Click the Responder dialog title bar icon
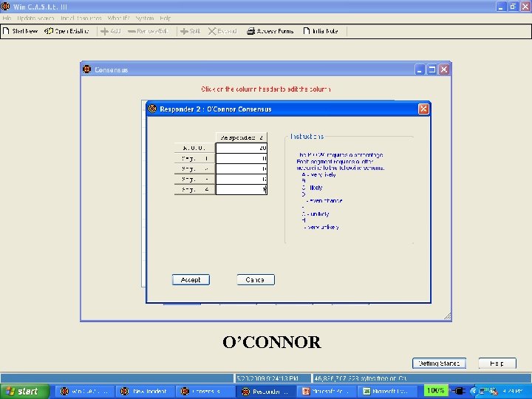This screenshot has height=399, width=532. pos(152,109)
